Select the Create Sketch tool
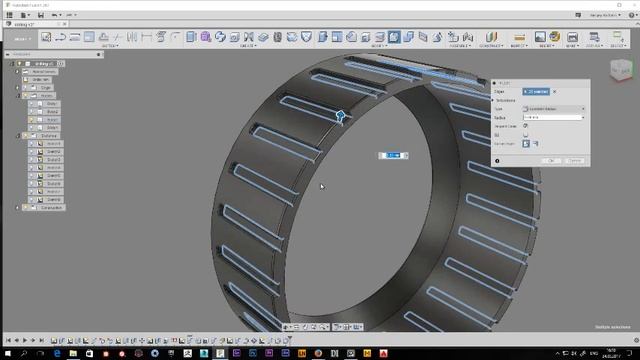The height and width of the screenshot is (360, 640). click(x=46, y=37)
